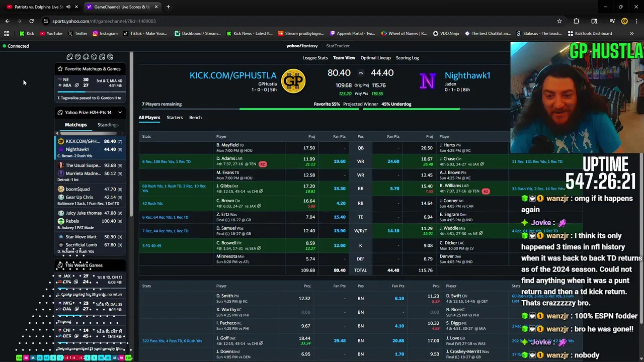Open the NE vs MIA favorite game card

click(90, 88)
